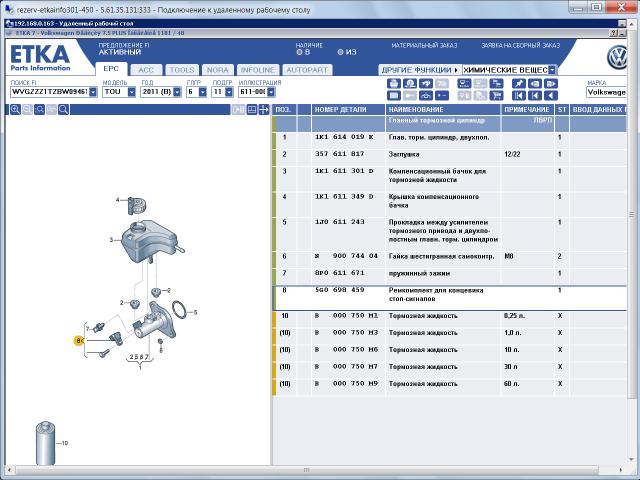Image resolution: width=640 pixels, height=480 pixels.
Task: Click the handshake/pointing icon in top row
Action: click(426, 84)
